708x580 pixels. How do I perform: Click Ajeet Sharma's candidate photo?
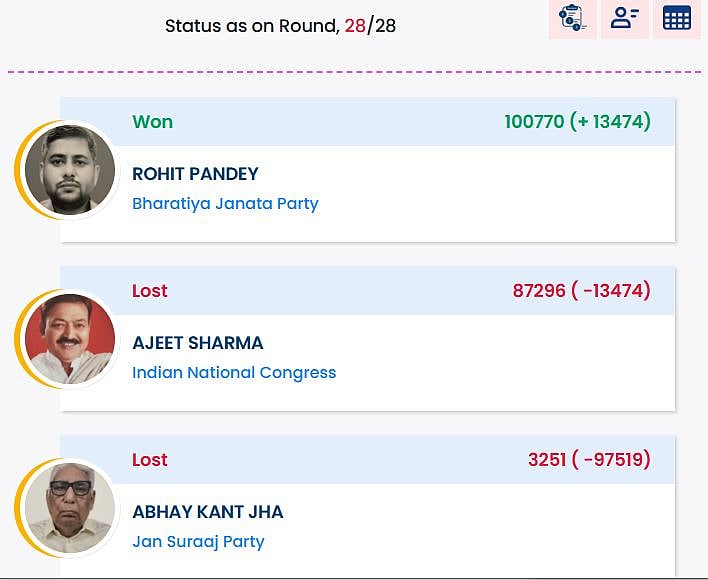[x=70, y=339]
